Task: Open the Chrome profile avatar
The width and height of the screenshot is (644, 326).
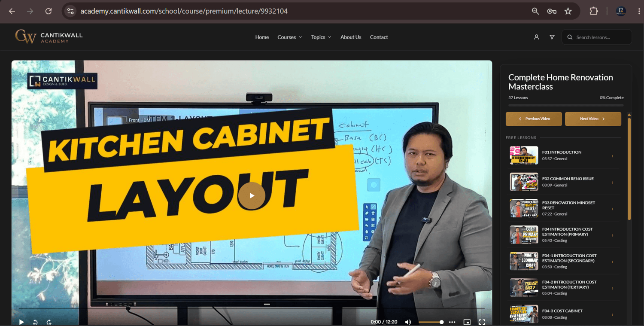Action: point(621,11)
